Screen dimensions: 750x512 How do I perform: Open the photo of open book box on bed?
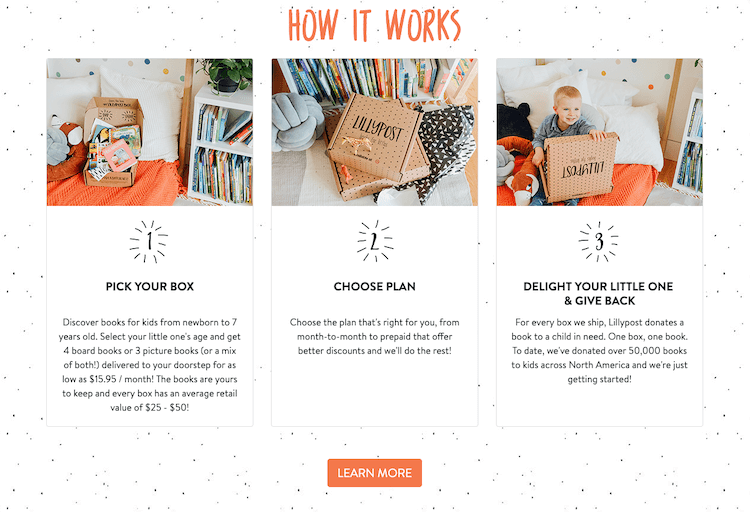tap(150, 132)
